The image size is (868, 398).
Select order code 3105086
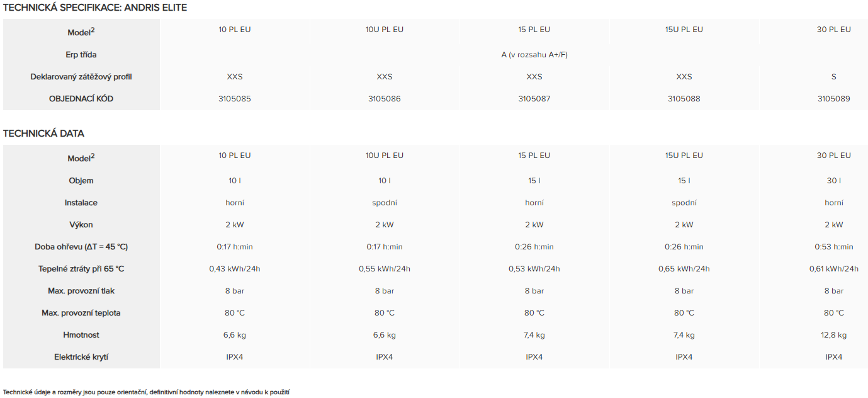click(x=384, y=99)
